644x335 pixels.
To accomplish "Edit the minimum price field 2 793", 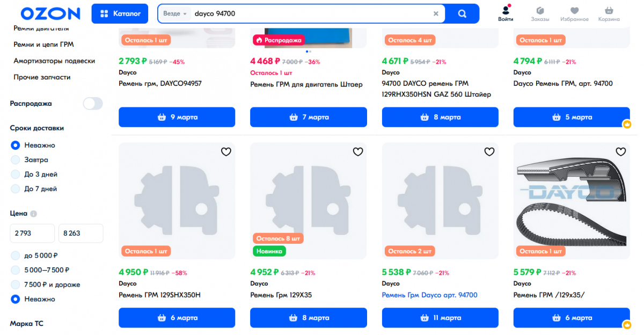I will (32, 234).
